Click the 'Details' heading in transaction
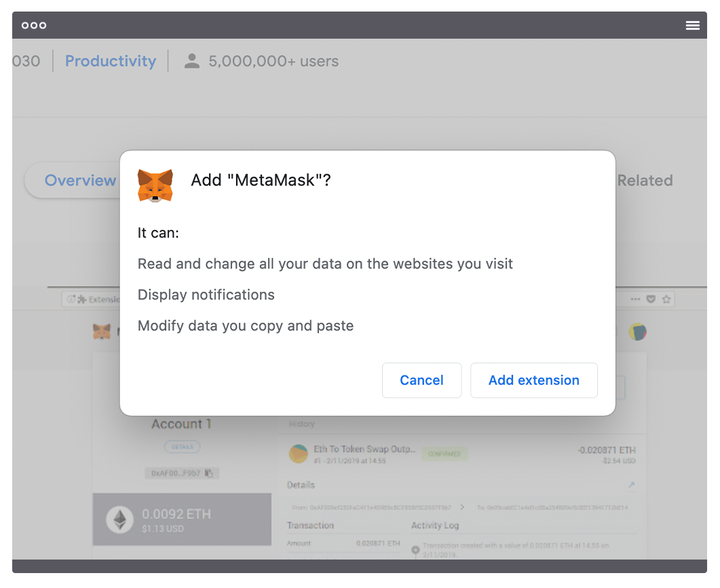Viewport: 720px width, 588px height. (301, 485)
